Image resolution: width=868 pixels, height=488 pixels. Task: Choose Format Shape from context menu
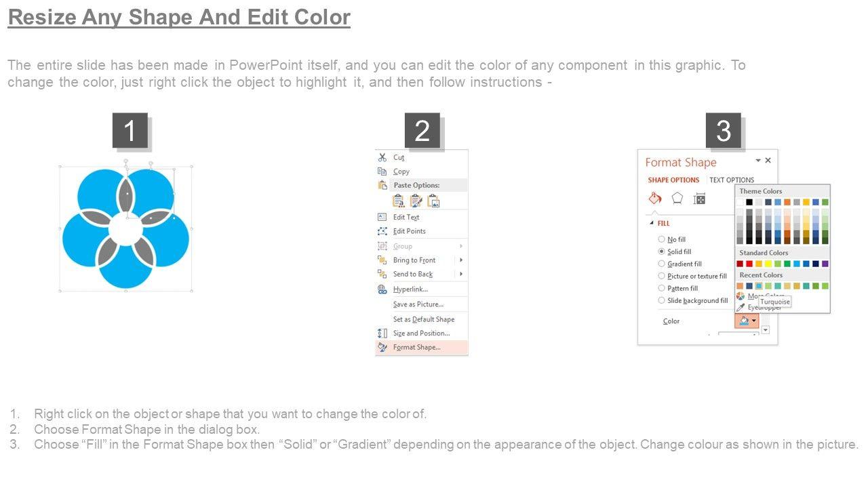(x=416, y=347)
